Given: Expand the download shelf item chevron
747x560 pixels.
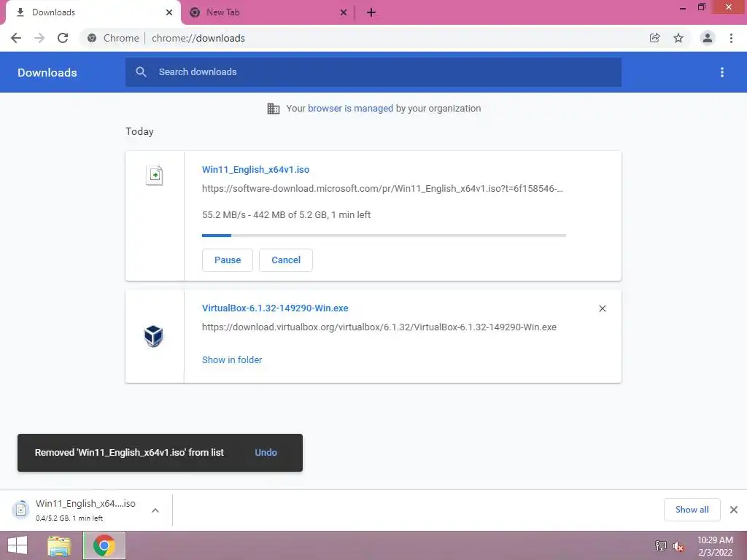Looking at the screenshot, I should (155, 510).
